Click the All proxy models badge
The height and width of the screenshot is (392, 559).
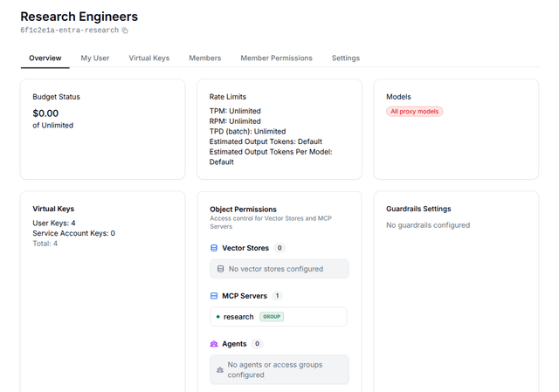tap(415, 112)
